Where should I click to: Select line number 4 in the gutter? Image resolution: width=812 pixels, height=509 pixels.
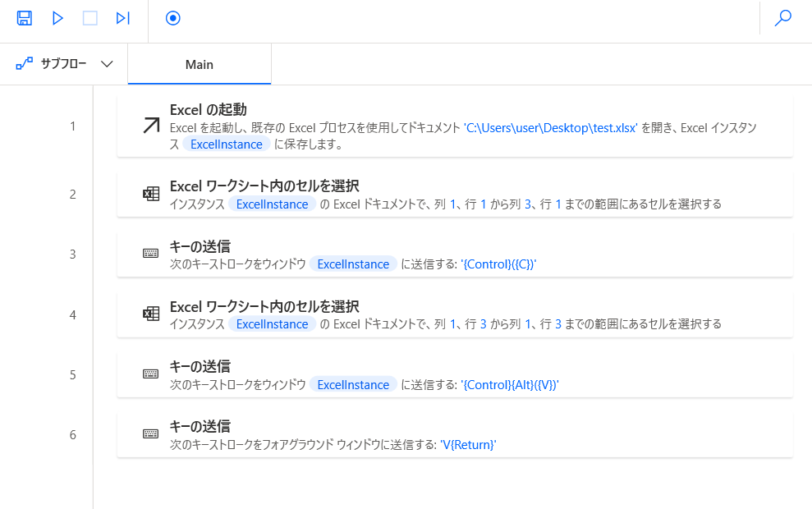click(73, 314)
